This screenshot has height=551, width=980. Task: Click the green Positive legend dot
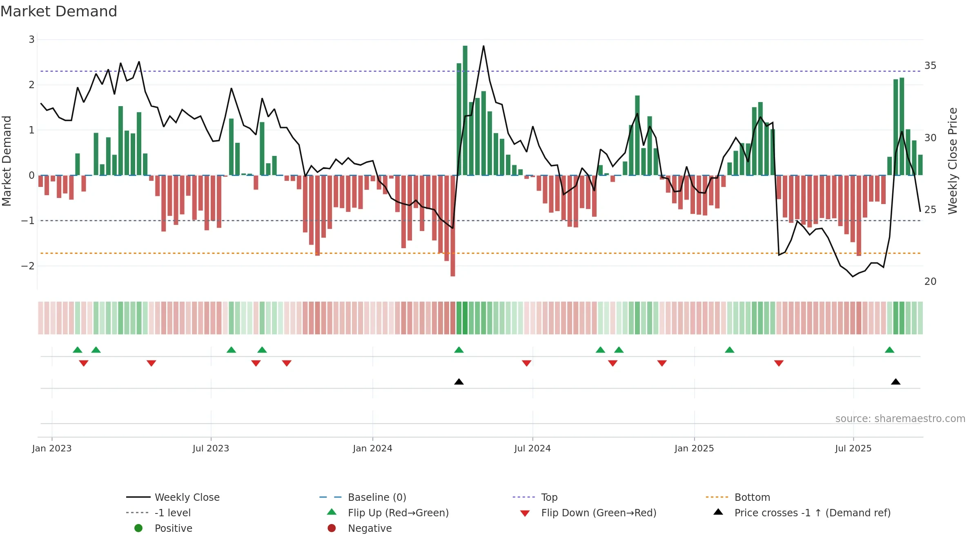138,528
